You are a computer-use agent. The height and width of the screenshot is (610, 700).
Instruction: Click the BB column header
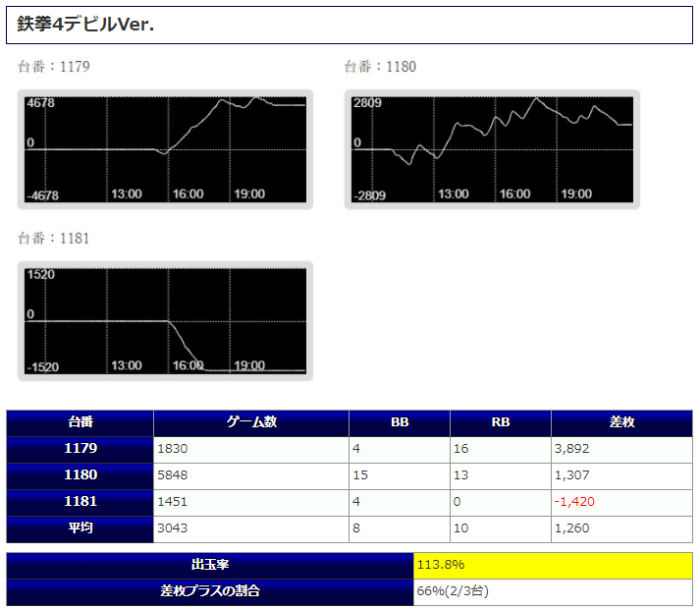click(400, 422)
